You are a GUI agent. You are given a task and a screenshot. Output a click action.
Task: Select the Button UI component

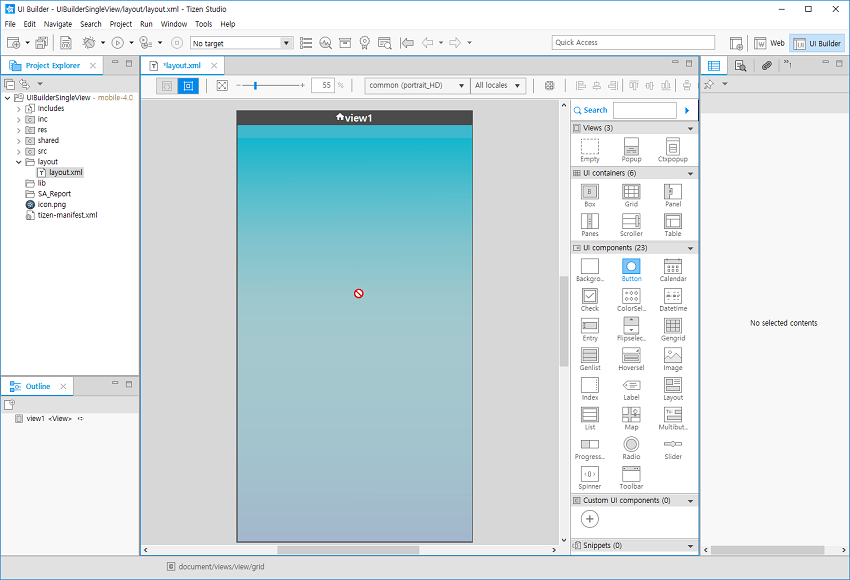[x=631, y=267]
